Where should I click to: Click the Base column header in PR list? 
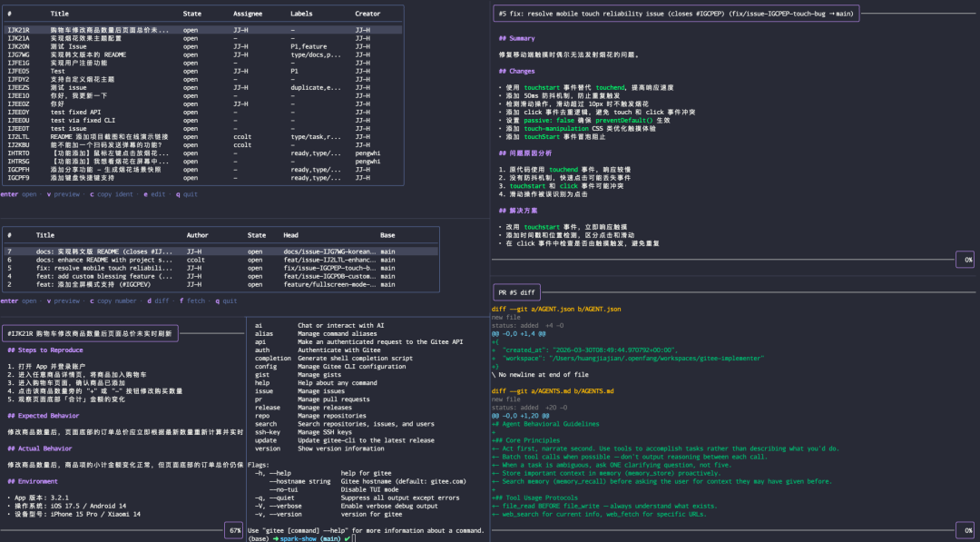coord(387,235)
